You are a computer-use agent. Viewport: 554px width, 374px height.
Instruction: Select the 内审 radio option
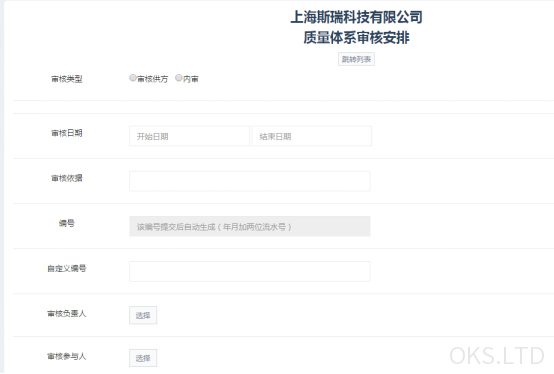pyautogui.click(x=179, y=78)
